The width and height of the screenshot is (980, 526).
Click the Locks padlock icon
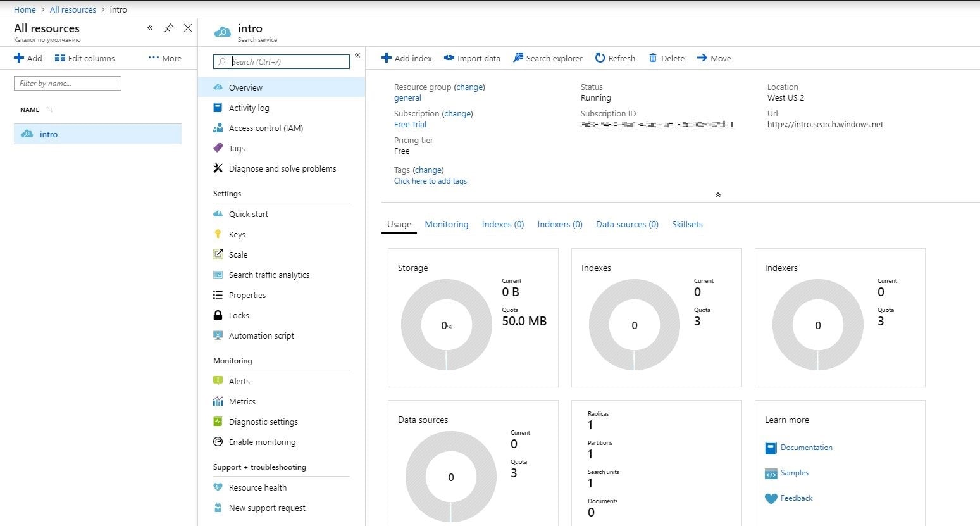tap(218, 315)
